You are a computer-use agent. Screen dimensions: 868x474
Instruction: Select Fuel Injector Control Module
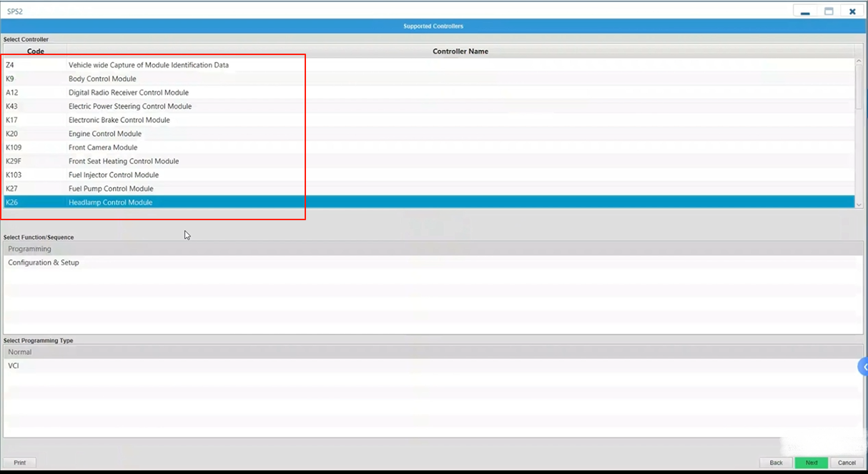click(x=114, y=175)
